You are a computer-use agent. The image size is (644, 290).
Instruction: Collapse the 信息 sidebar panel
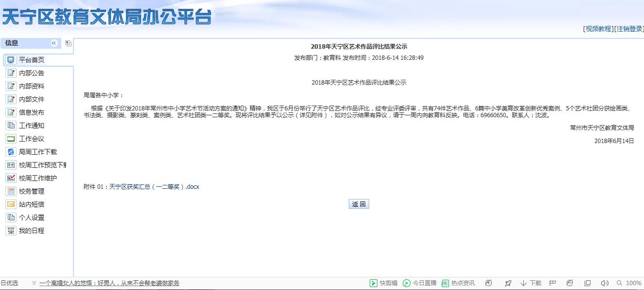(54, 43)
